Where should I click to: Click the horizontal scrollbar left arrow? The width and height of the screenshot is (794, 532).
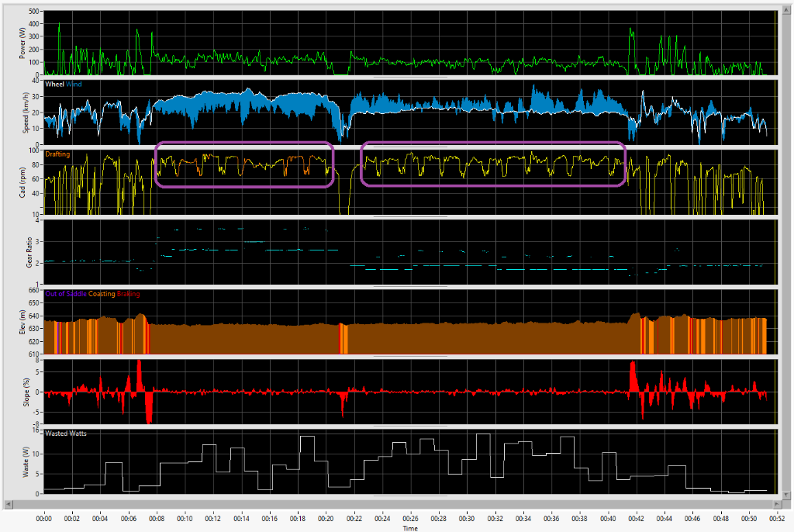point(7,504)
